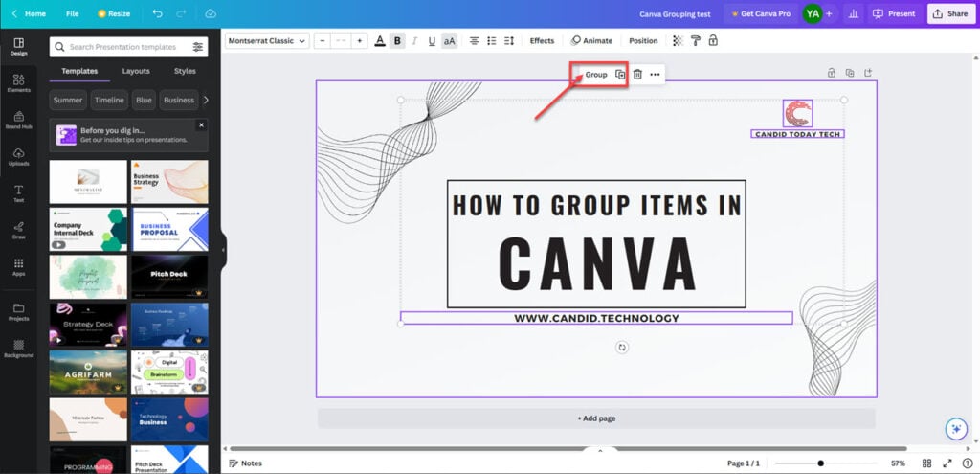
Task: Toggle uppercase aA formatting
Action: coord(450,41)
